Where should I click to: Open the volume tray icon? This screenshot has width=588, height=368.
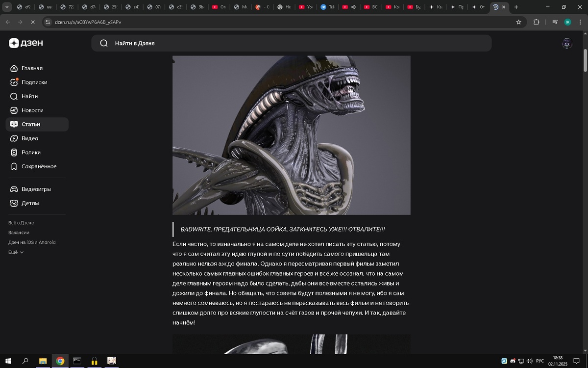point(530,361)
